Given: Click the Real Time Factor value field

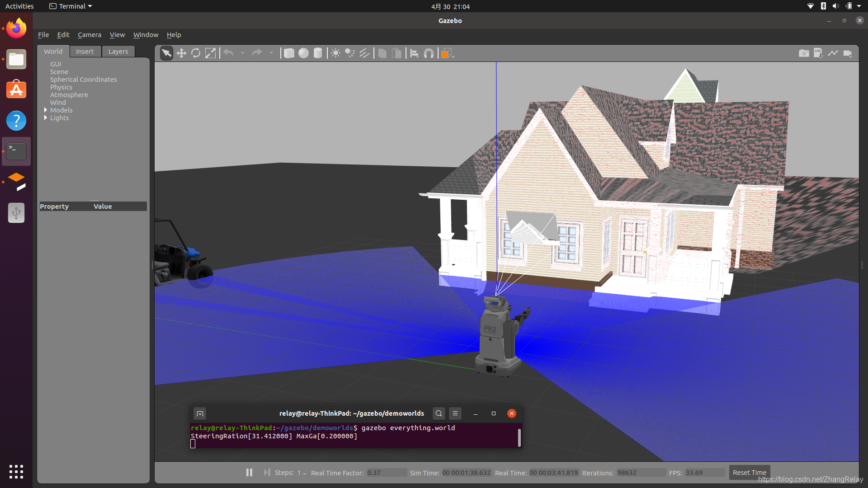Looking at the screenshot, I should point(387,473).
